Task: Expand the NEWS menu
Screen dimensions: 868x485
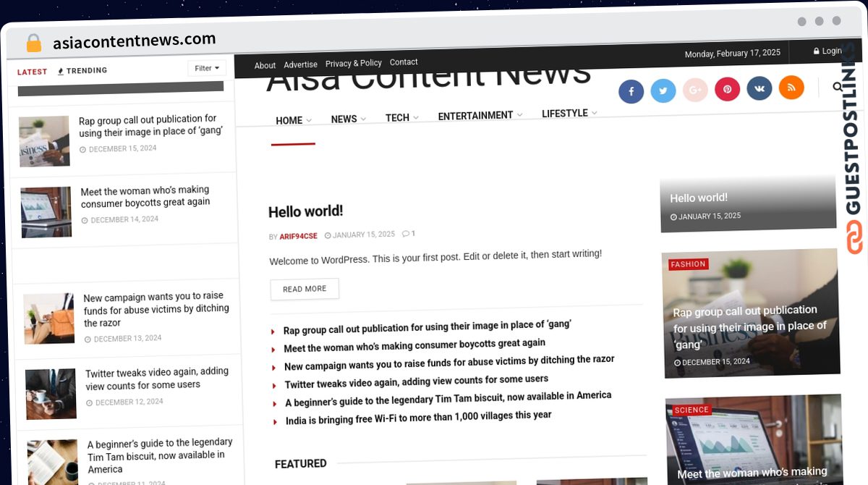Action: [349, 119]
